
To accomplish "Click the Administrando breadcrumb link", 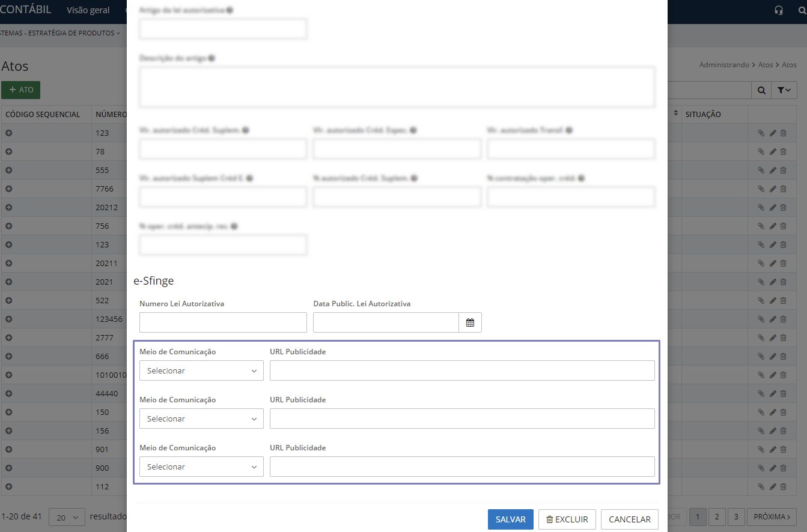I will coord(724,64).
